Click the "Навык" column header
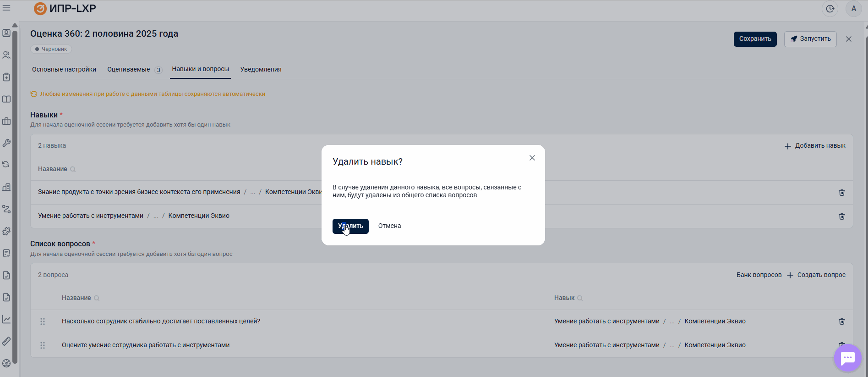 tap(564, 298)
